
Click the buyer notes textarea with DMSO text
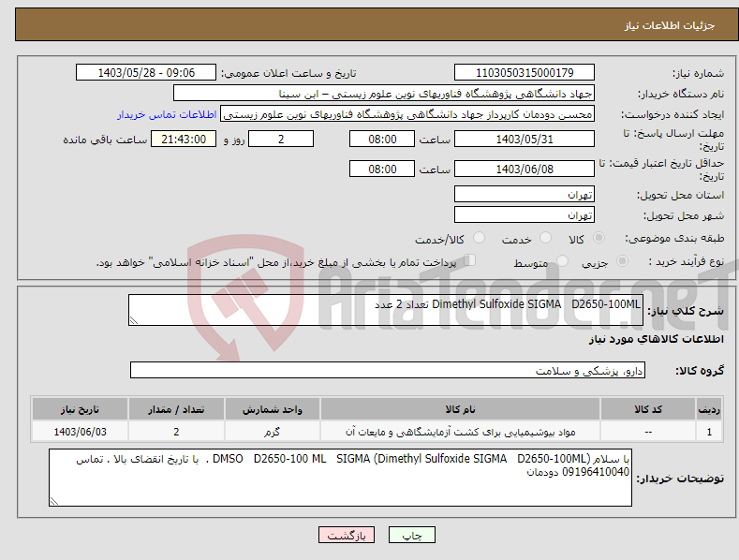click(340, 478)
